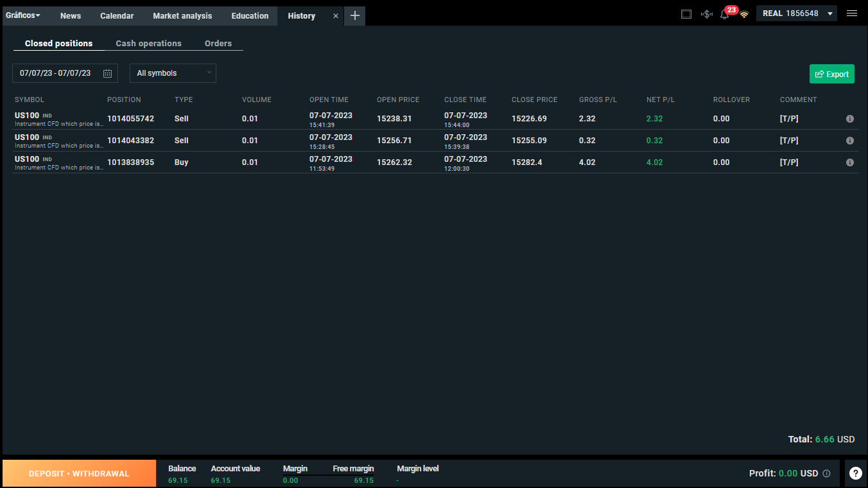Click close time 12:00:30 entry
Screen dimensions: 868x488
pos(457,169)
